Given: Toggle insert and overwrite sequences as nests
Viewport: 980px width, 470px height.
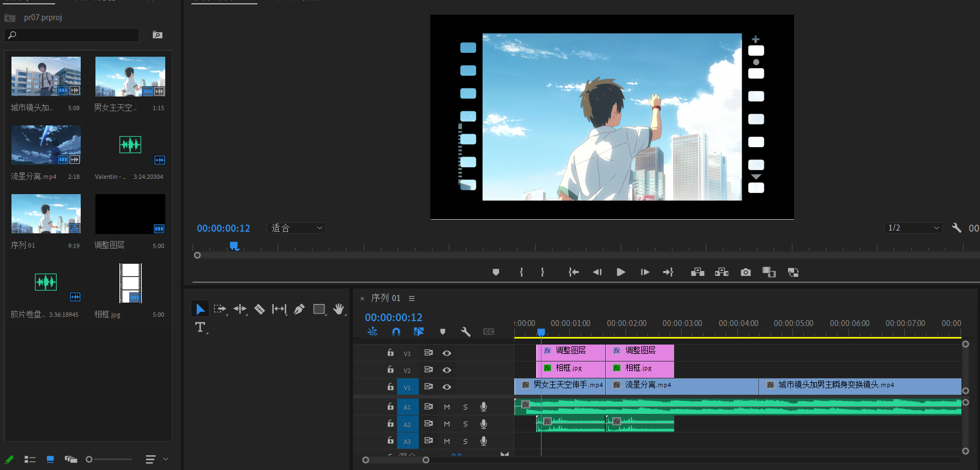Looking at the screenshot, I should (372, 332).
